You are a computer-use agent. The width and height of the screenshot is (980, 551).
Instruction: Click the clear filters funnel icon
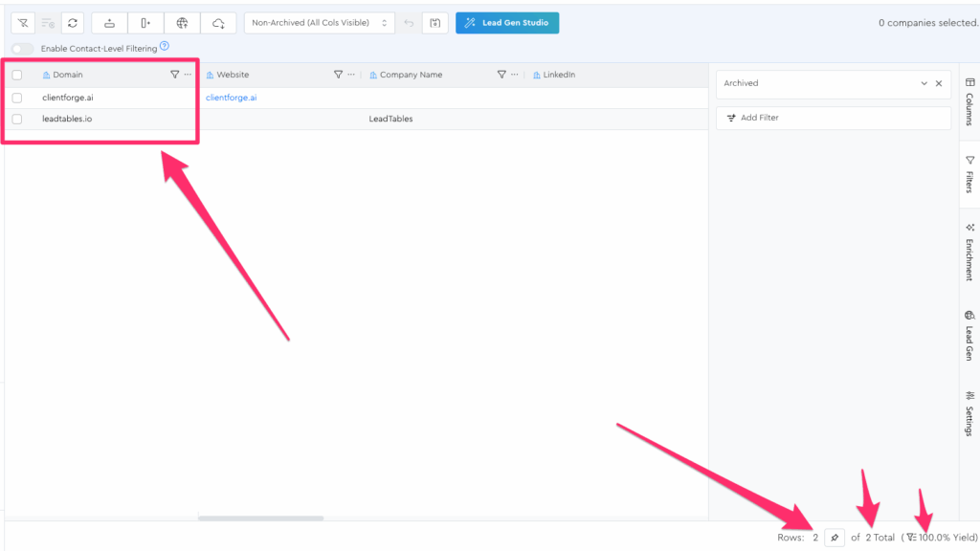pos(22,23)
